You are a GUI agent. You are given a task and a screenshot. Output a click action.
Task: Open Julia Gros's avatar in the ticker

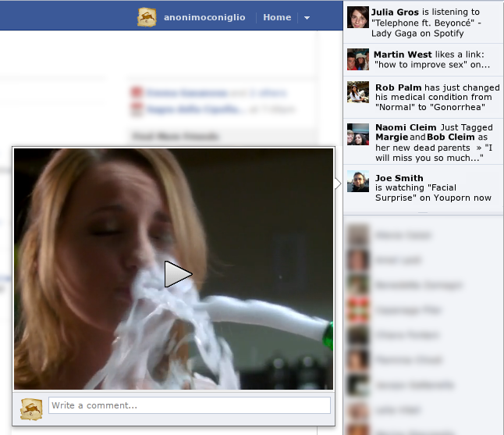click(358, 17)
